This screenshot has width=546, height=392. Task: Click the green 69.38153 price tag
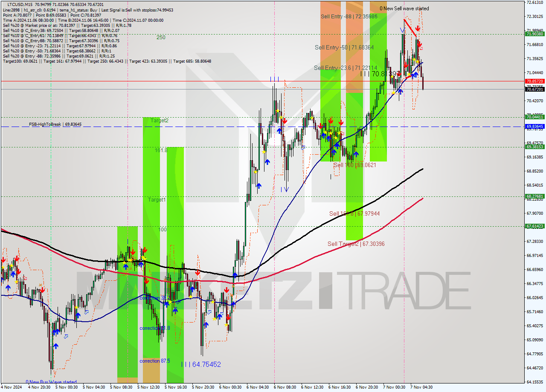click(x=535, y=147)
